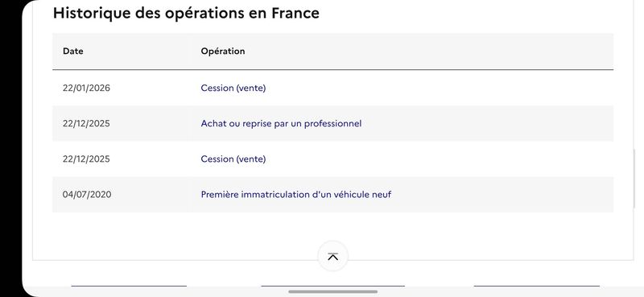644x297 pixels.
Task: Select the 22/01/2026 date cell
Action: (x=86, y=88)
